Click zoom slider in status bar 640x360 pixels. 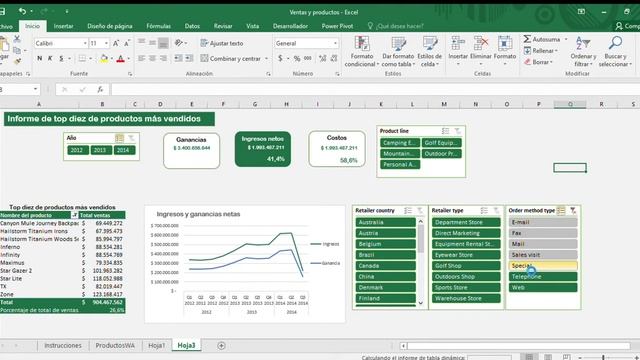click(x=603, y=357)
